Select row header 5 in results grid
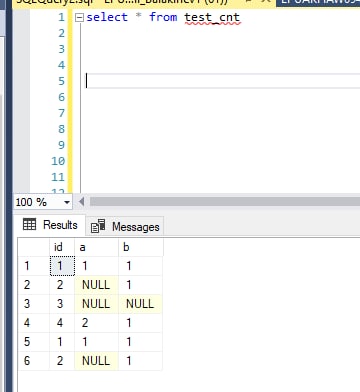 [34, 342]
